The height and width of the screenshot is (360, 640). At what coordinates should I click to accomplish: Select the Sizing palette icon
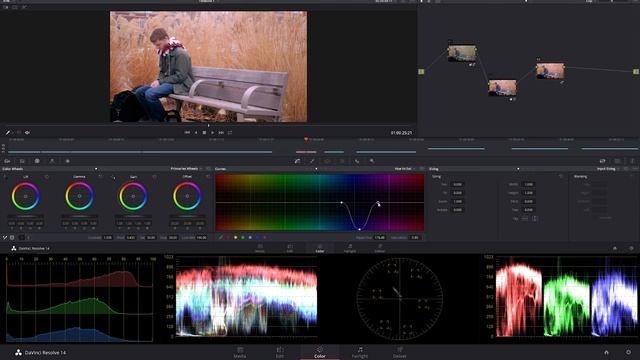[602, 161]
